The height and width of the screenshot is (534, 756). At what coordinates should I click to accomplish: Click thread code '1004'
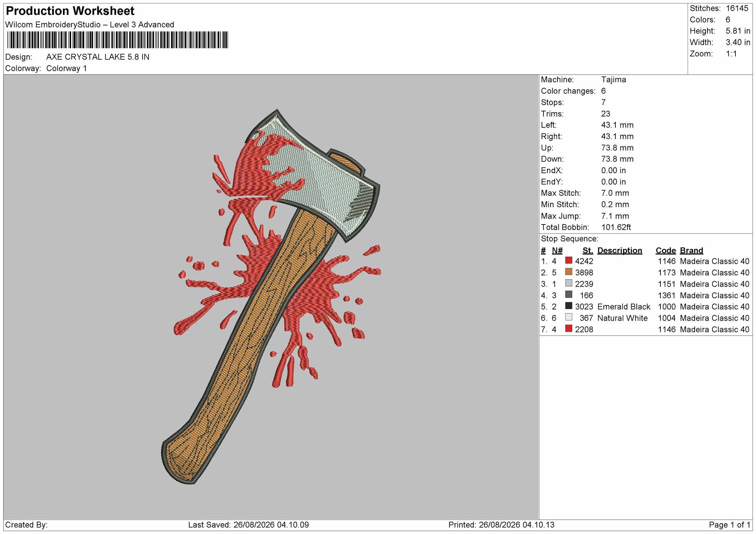click(x=667, y=318)
